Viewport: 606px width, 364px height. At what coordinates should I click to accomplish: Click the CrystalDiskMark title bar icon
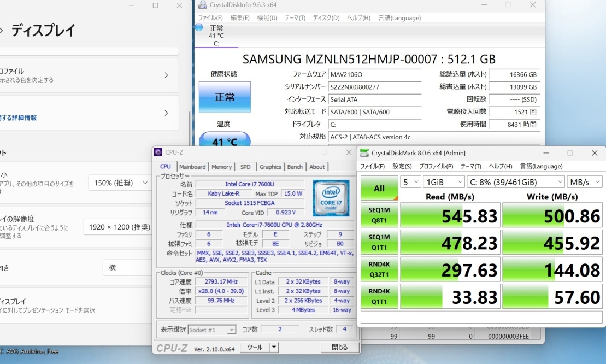click(x=364, y=153)
